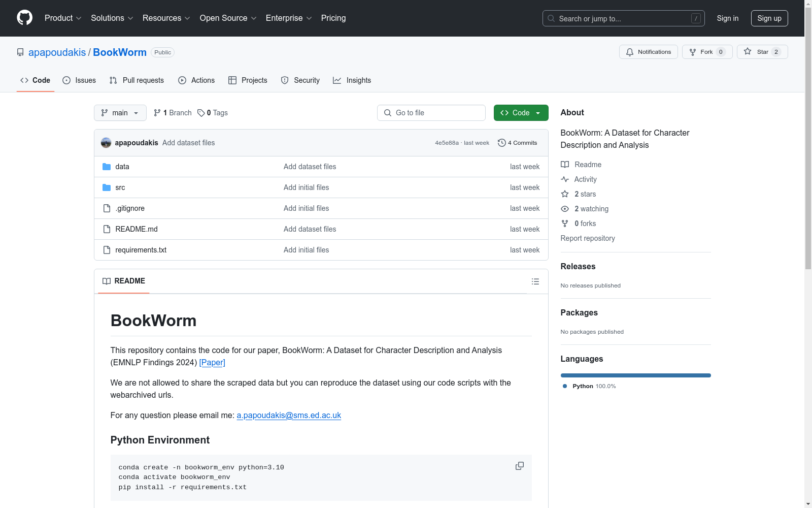
Task: Click the bell icon in Notifications
Action: pos(630,52)
